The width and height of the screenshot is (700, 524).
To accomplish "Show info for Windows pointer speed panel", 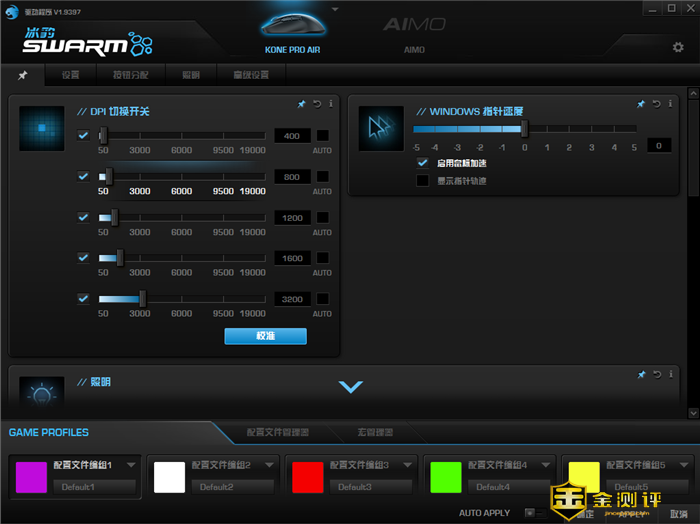I will click(670, 104).
